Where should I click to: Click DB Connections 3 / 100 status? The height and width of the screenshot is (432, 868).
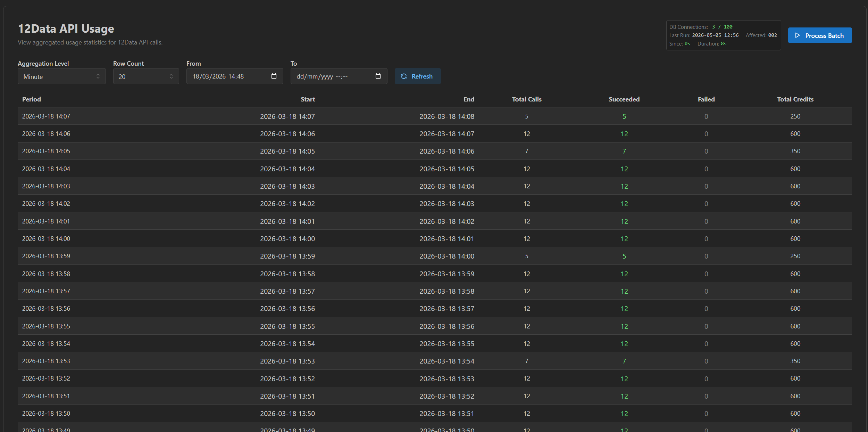point(722,27)
